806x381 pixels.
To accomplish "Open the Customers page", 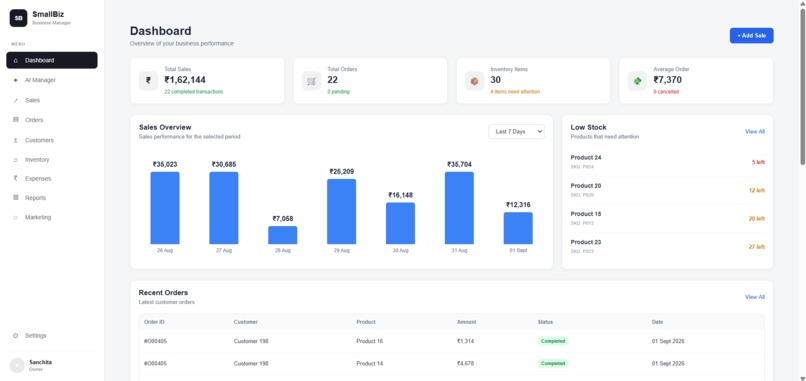I will (51, 140).
